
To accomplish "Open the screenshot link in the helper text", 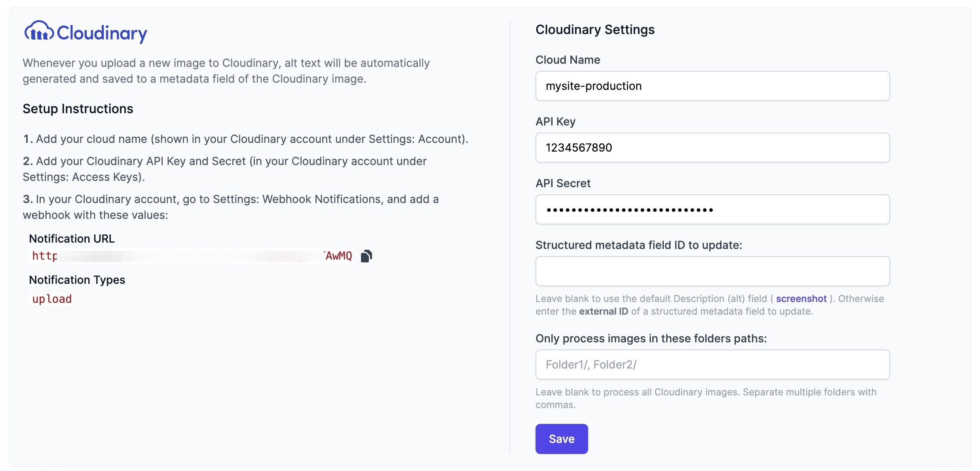I will [x=801, y=298].
